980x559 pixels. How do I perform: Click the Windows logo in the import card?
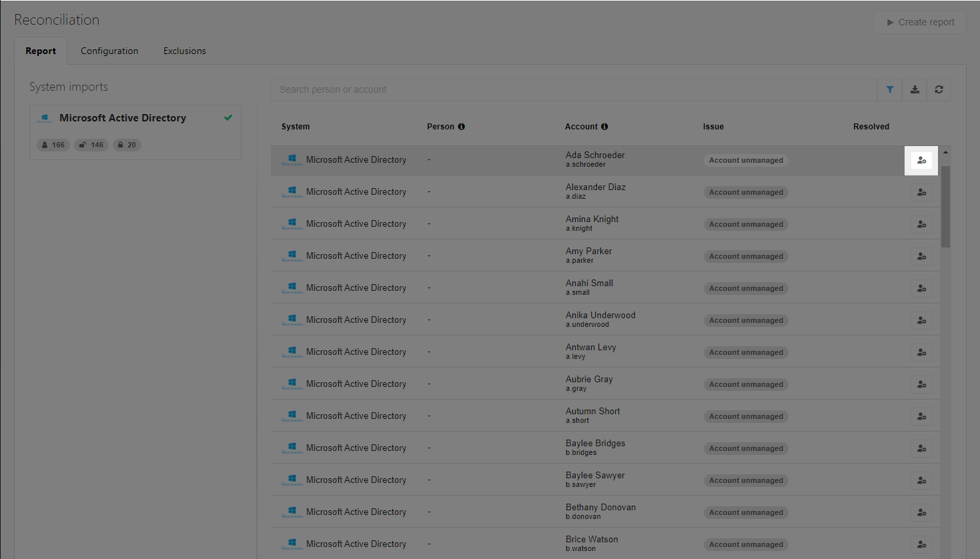45,118
